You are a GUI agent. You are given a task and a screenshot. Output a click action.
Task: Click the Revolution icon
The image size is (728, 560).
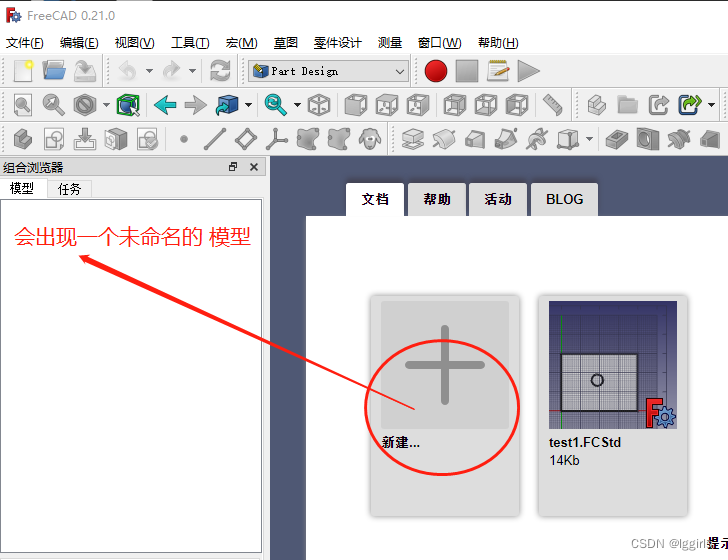[443, 139]
